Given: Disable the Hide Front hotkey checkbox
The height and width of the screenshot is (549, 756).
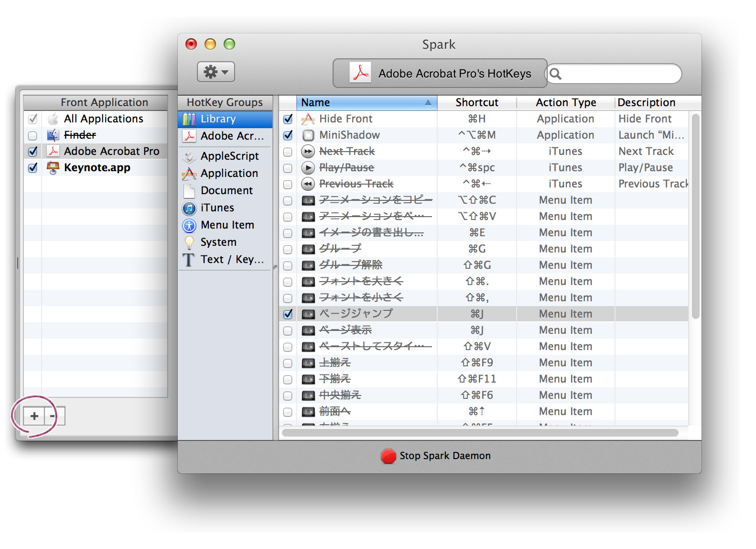Looking at the screenshot, I should tap(288, 119).
